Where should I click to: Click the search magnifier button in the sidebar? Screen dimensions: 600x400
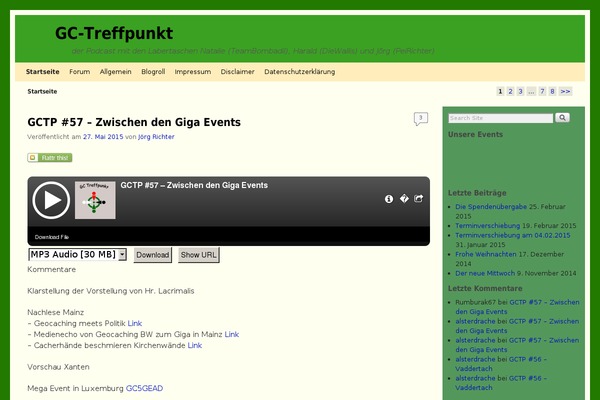pyautogui.click(x=562, y=118)
